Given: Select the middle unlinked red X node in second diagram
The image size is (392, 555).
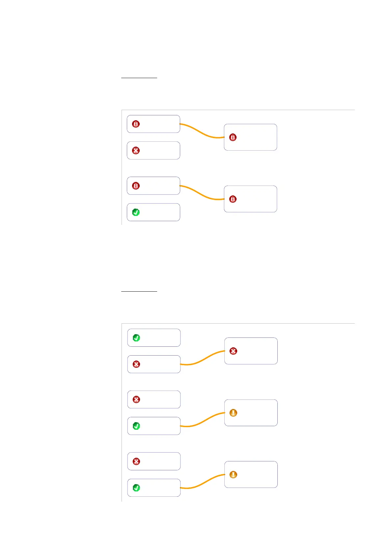Looking at the screenshot, I should tap(154, 399).
